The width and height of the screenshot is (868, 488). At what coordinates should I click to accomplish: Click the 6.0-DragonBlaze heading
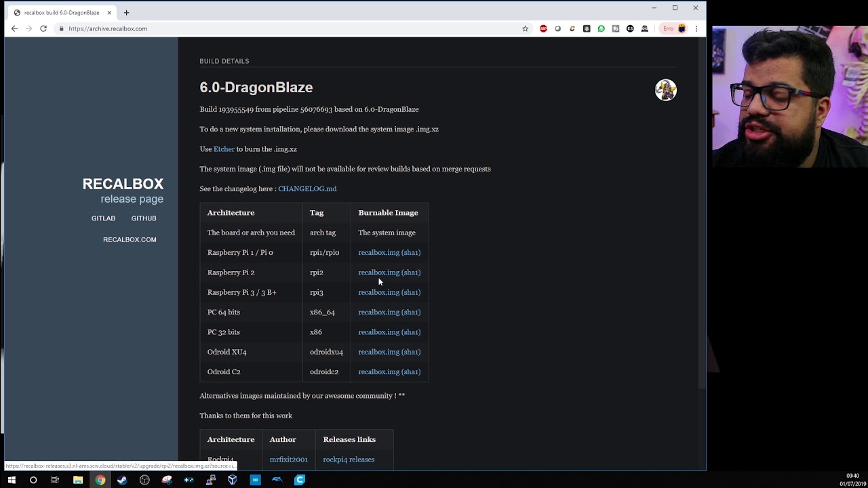tap(256, 87)
